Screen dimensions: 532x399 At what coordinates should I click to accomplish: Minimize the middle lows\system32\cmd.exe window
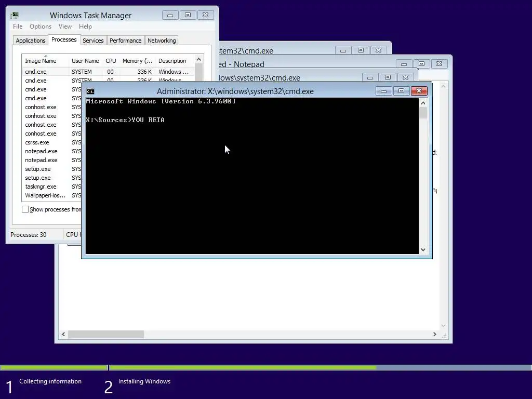370,77
